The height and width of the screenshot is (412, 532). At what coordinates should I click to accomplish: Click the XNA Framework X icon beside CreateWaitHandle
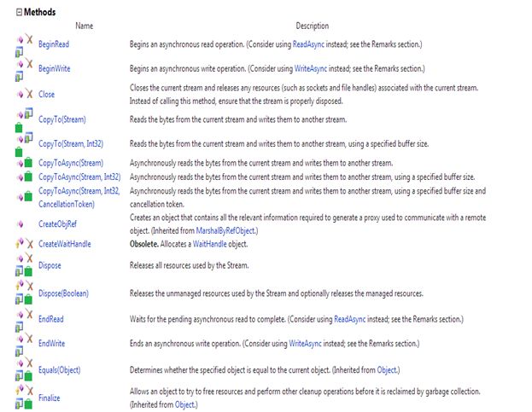point(30,244)
